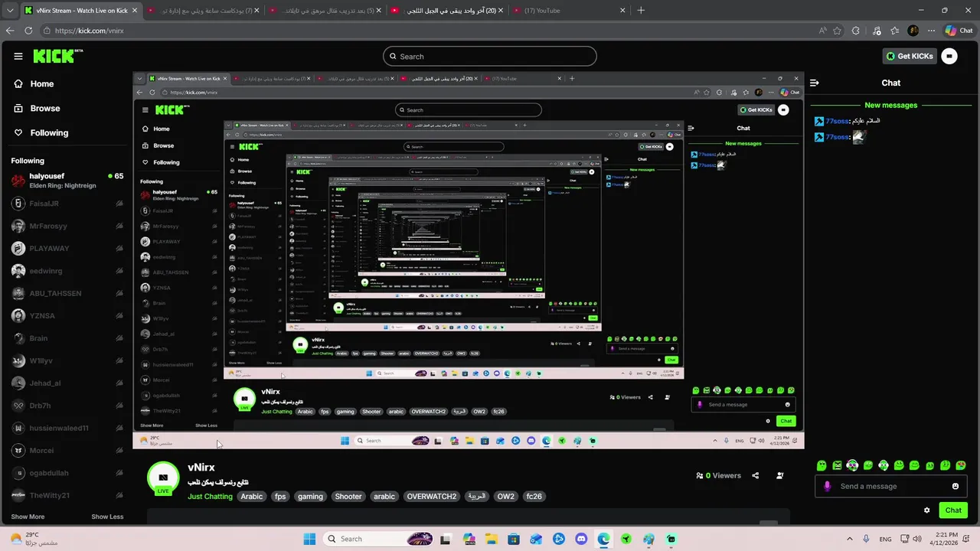Open Copilot Chat in browser toolbar
The image size is (980, 551).
pyautogui.click(x=961, y=31)
